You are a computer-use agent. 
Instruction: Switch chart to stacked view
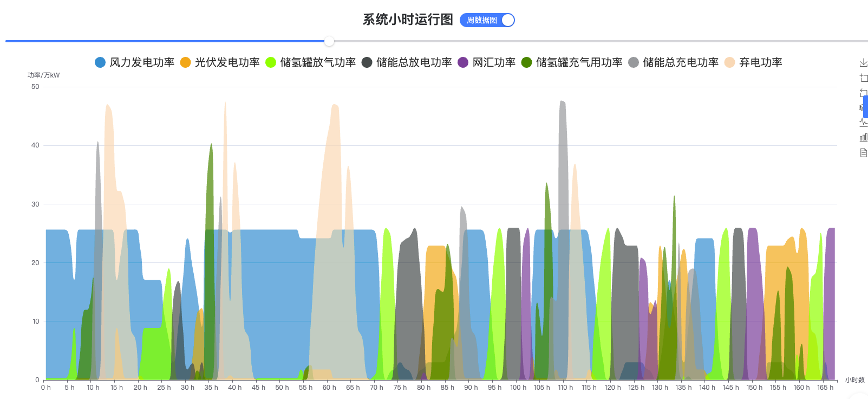pos(861,107)
